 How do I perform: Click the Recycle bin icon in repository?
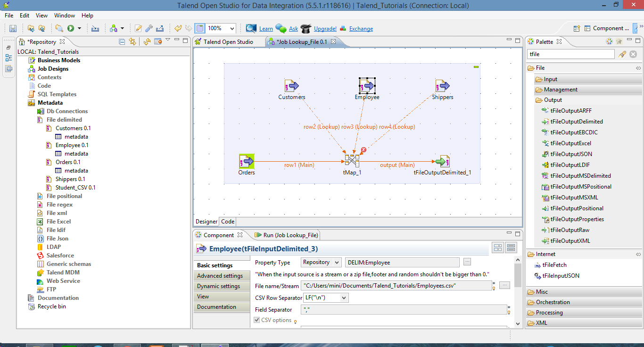coord(32,306)
